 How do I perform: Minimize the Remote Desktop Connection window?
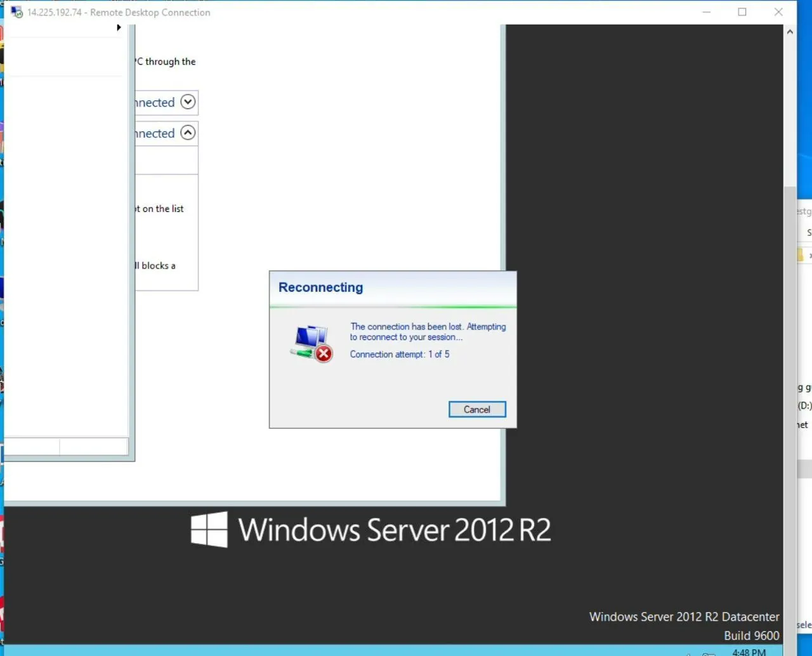coord(706,12)
